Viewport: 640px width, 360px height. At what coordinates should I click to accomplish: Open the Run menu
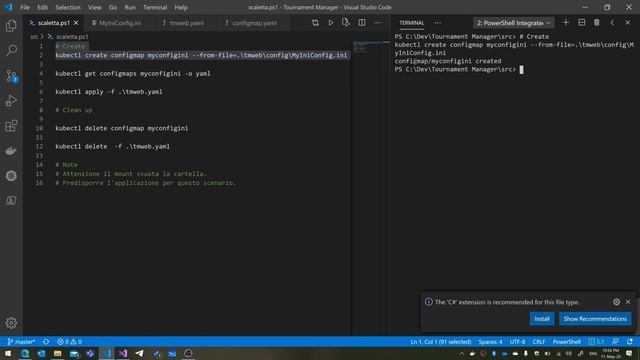130,7
